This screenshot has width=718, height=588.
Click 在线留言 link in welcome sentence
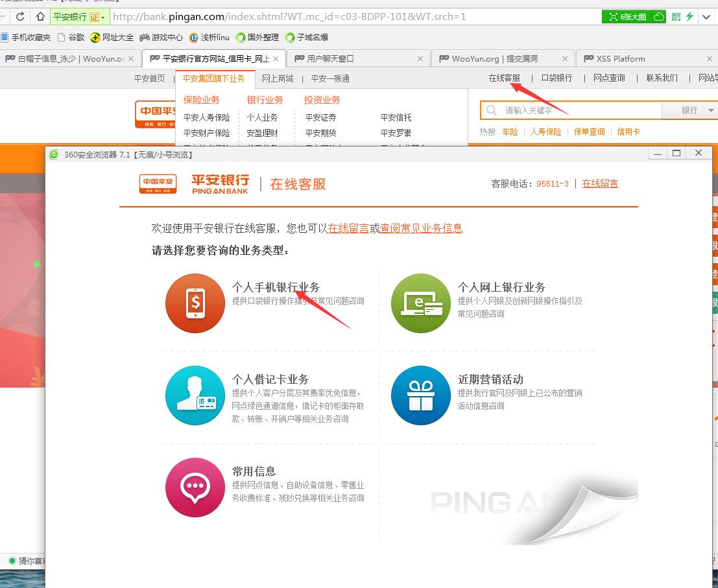click(348, 228)
